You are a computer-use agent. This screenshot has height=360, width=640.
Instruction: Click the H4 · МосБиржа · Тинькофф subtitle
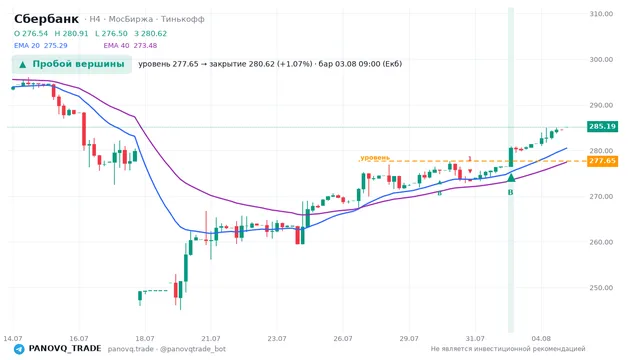[144, 19]
